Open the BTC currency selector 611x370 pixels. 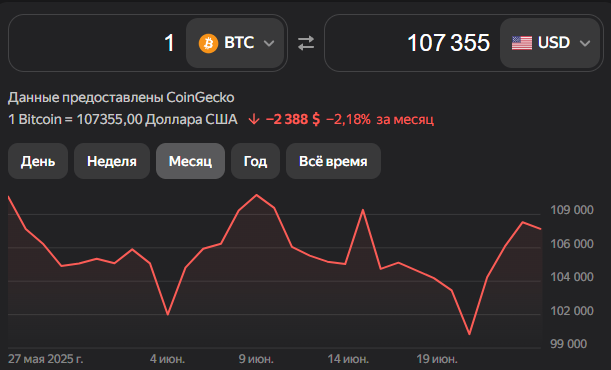(x=235, y=43)
